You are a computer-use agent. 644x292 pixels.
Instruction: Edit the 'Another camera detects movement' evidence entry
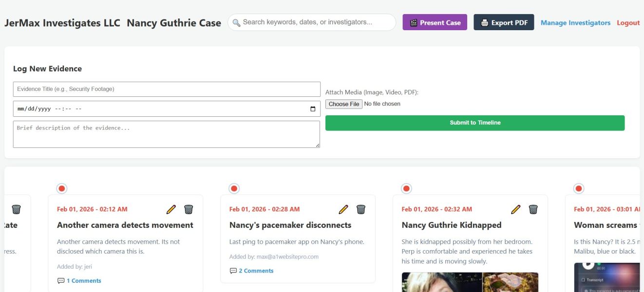[x=171, y=209]
